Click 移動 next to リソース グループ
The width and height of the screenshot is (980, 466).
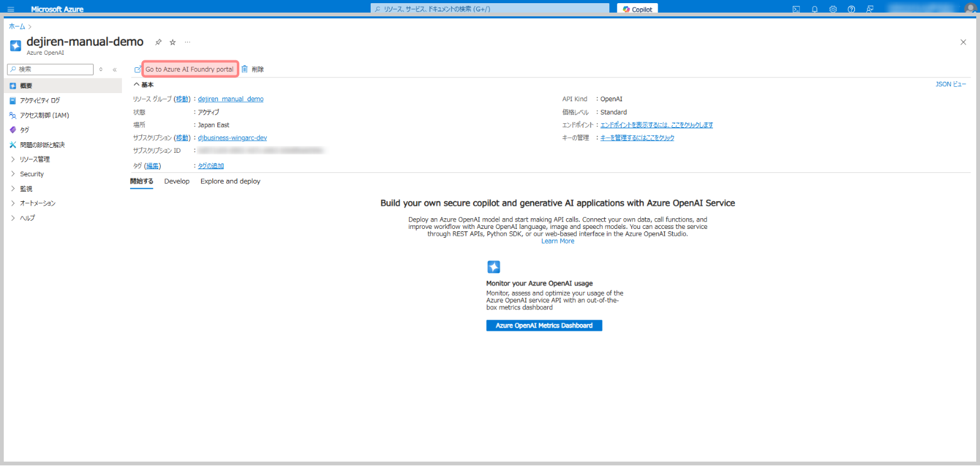tap(182, 99)
